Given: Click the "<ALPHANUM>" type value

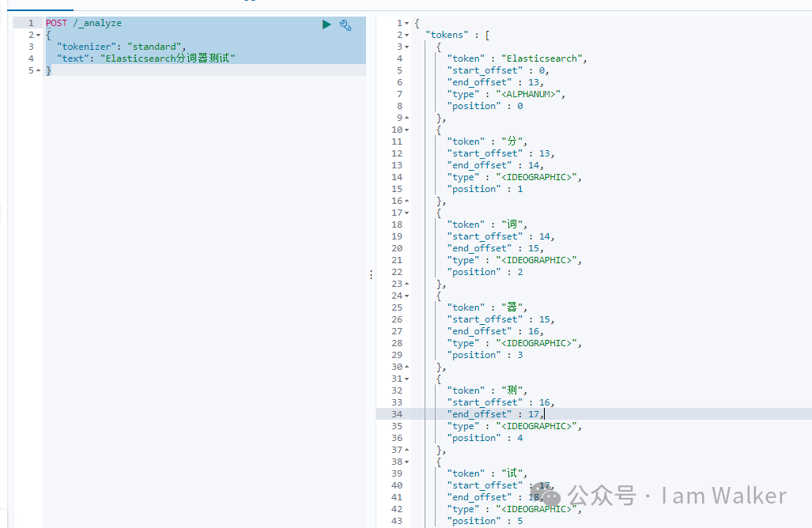Looking at the screenshot, I should pos(528,94).
